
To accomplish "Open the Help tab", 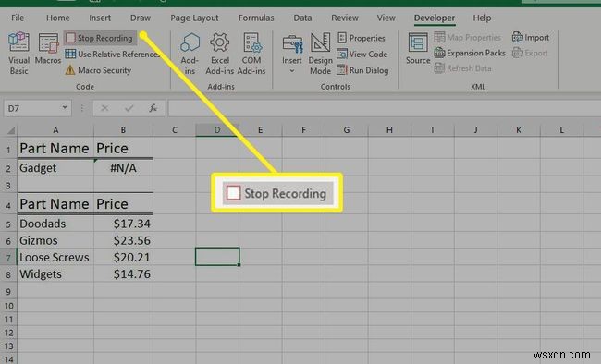I will (x=482, y=18).
